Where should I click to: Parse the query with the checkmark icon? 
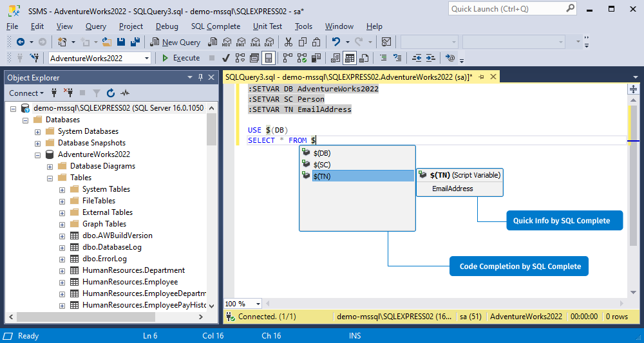pyautogui.click(x=225, y=58)
